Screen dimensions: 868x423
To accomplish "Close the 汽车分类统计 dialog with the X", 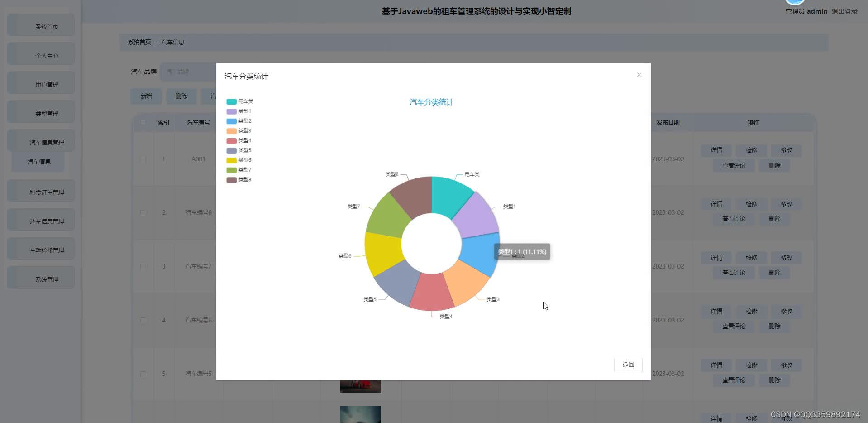I will [639, 75].
